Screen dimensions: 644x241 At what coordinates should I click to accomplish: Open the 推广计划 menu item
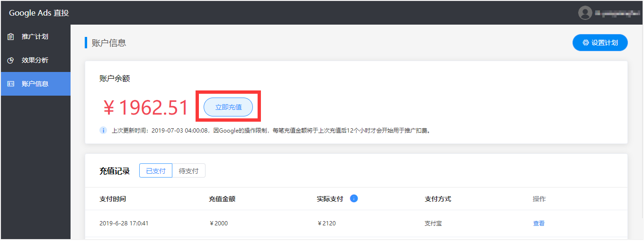(35, 37)
